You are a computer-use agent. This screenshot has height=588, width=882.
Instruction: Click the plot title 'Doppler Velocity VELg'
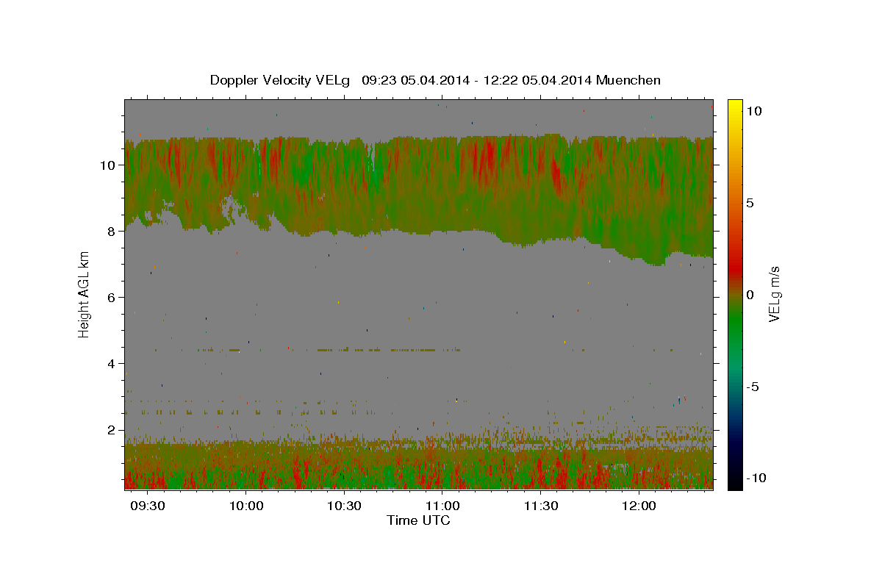280,80
